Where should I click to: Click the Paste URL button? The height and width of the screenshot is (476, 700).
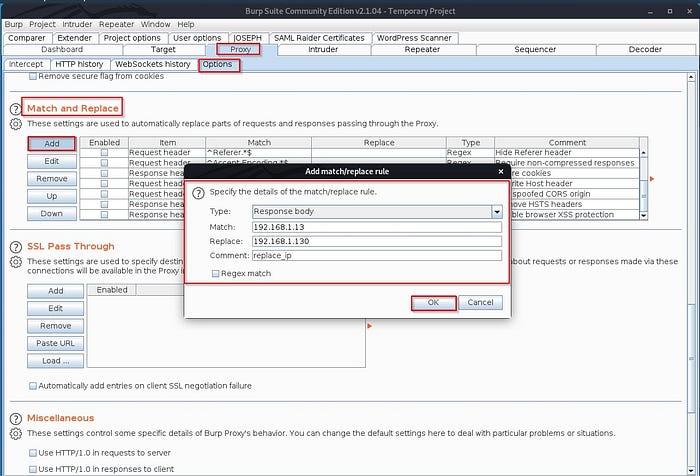pyautogui.click(x=56, y=343)
